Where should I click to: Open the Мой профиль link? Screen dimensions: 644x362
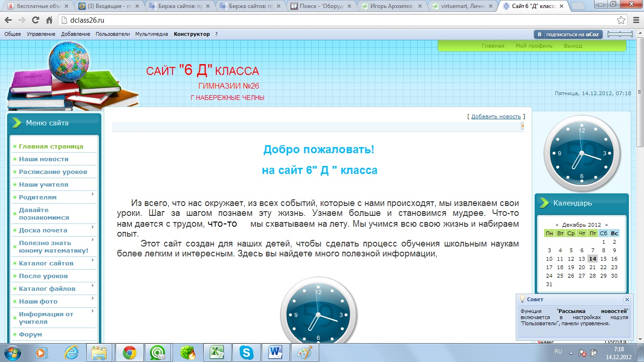point(534,46)
